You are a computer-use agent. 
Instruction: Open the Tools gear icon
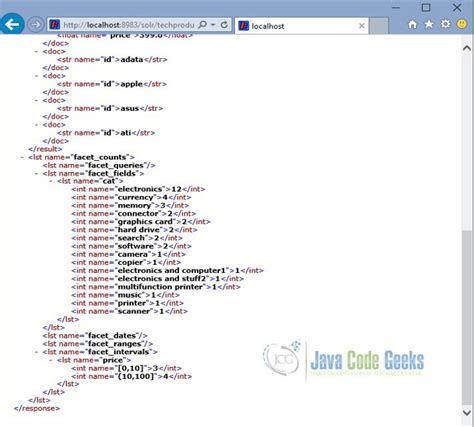click(x=445, y=24)
